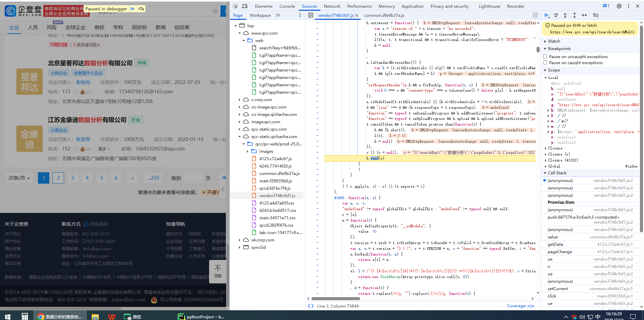Image resolution: width=644 pixels, height=320 pixels.
Task: Open main.f29935b6.js in file tree
Action: pyautogui.click(x=276, y=181)
